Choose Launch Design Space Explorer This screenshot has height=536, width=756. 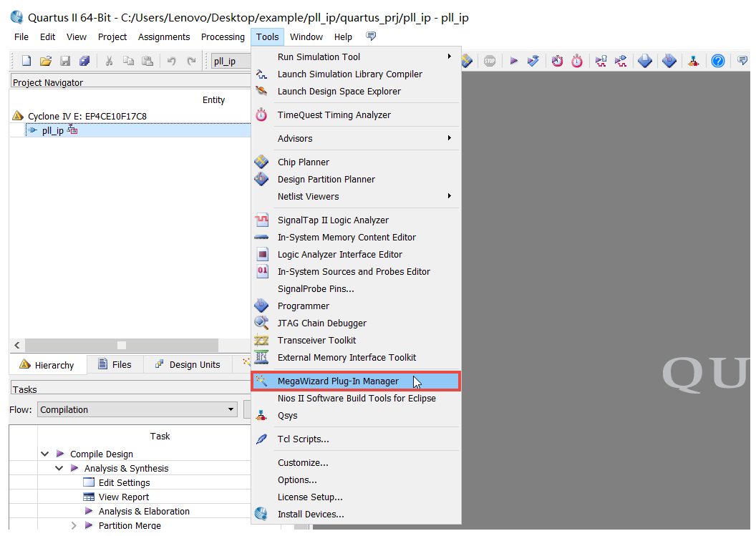coord(356,92)
